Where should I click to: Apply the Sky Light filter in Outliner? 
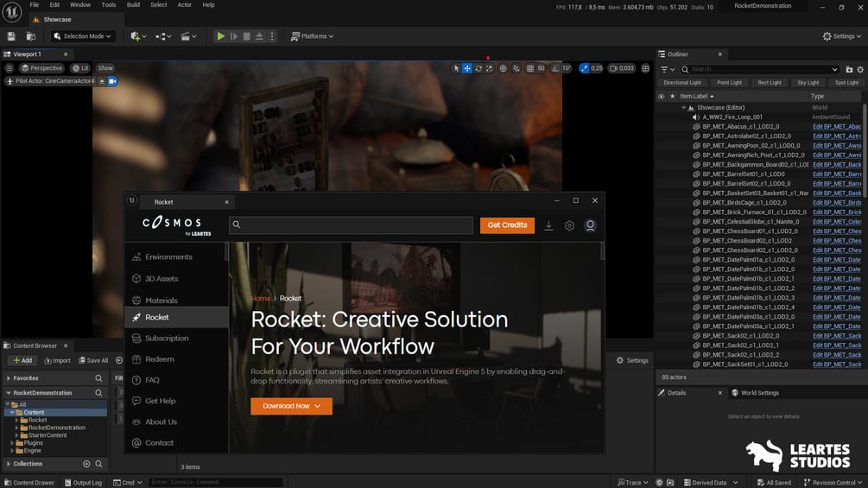click(x=808, y=82)
